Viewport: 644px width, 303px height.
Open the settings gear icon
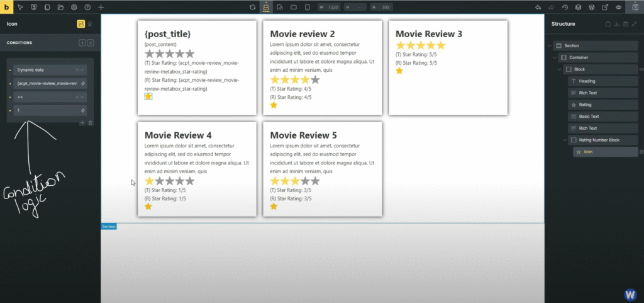point(74,7)
